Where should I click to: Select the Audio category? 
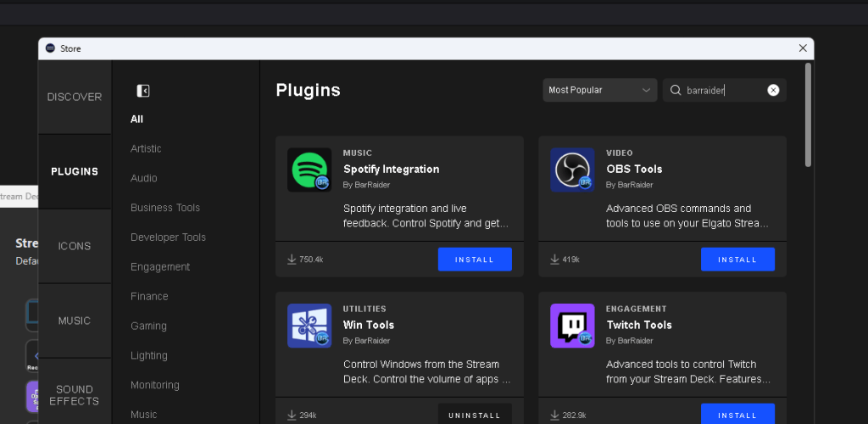[x=144, y=178]
